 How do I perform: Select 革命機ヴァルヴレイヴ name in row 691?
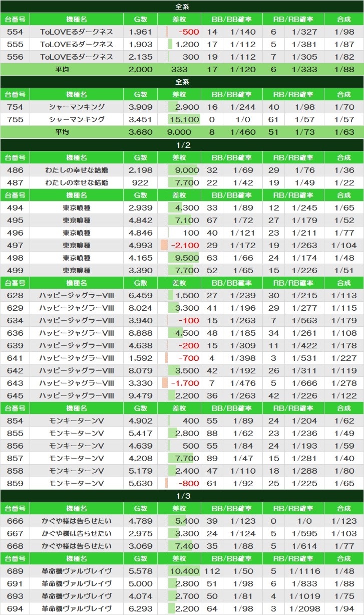[77, 583]
